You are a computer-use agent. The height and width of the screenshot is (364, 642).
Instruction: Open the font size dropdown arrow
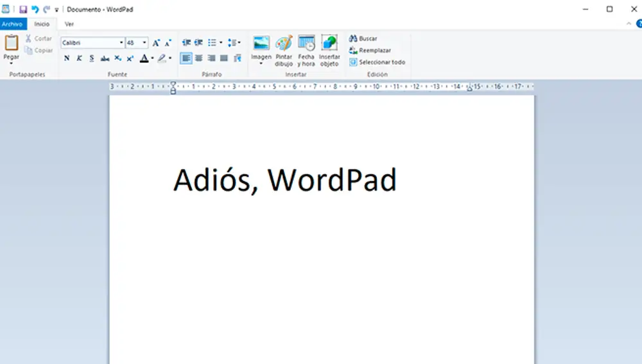(x=144, y=42)
